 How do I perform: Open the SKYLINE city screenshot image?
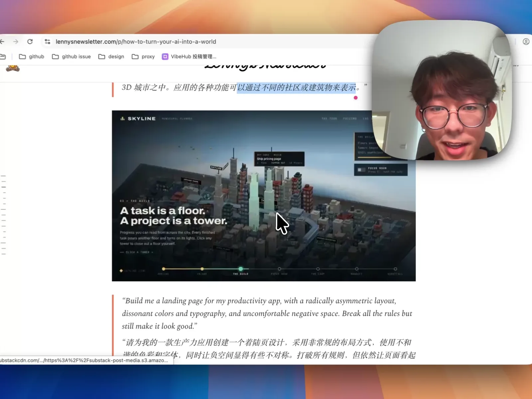point(264,196)
